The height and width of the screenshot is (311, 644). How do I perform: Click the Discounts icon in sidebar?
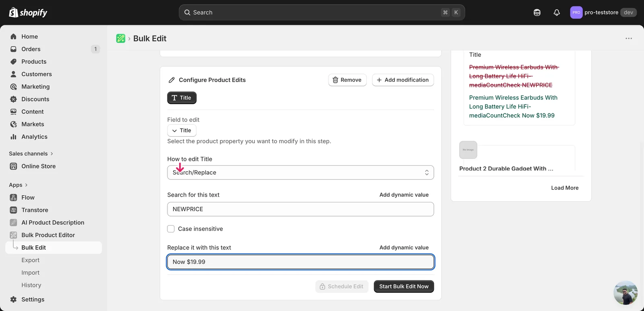tap(13, 99)
